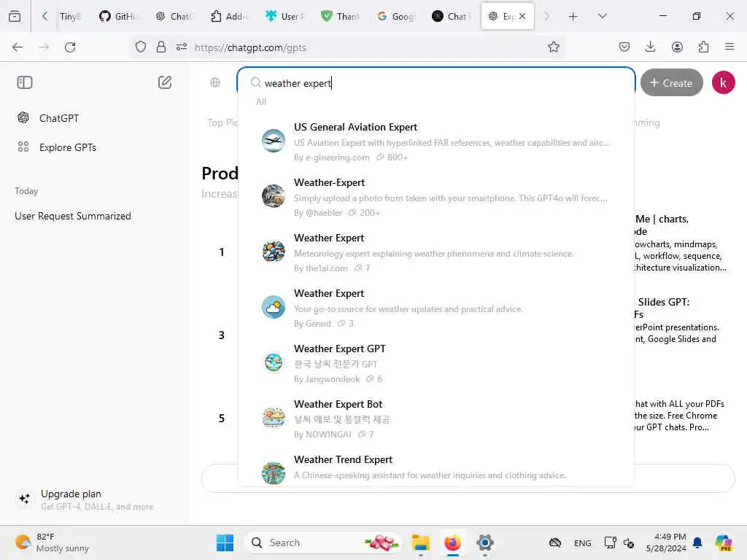Image resolution: width=747 pixels, height=560 pixels.
Task: Select Weather Expert by Gerard
Action: click(436, 308)
